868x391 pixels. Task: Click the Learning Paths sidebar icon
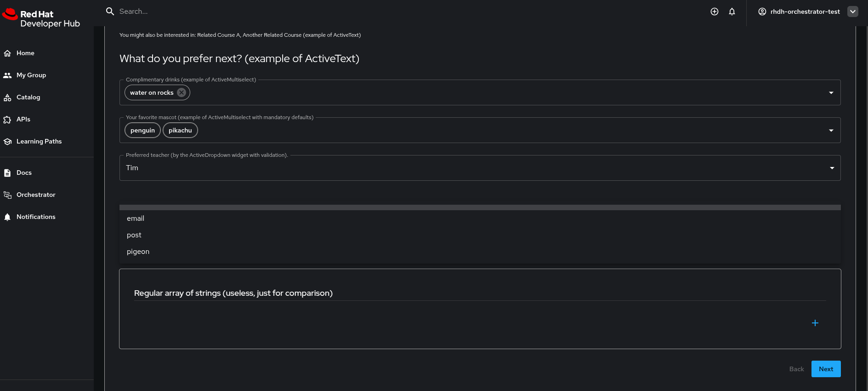click(x=7, y=142)
